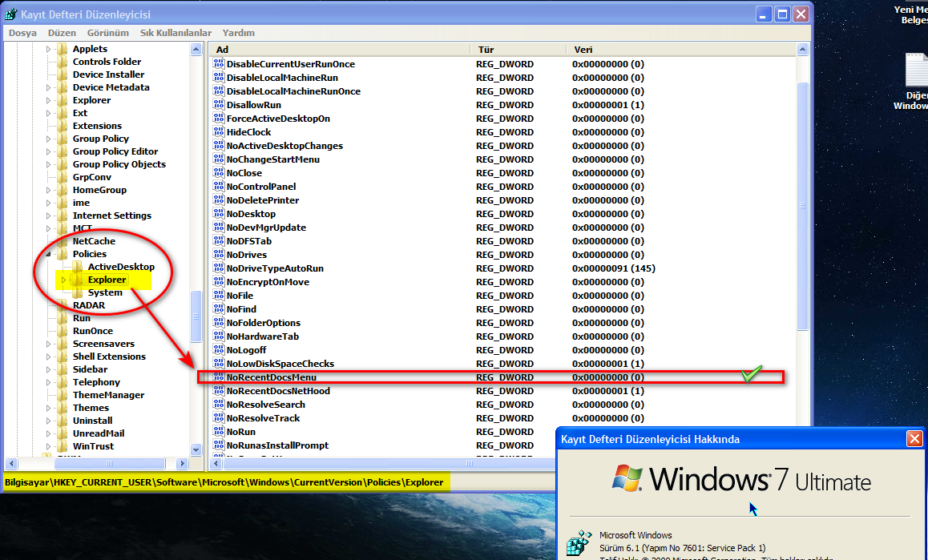Select the NoHardwareTab value name
928x560 pixels.
263,336
